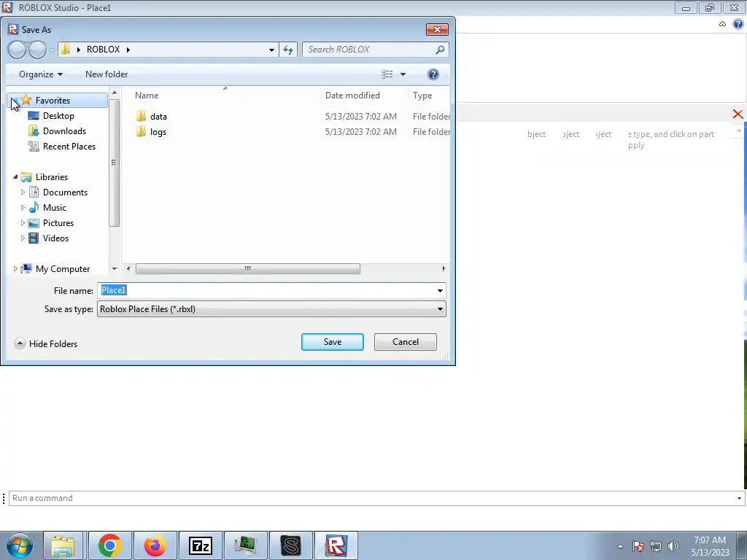Click the File name input field
The height and width of the screenshot is (560, 747).
pos(266,290)
